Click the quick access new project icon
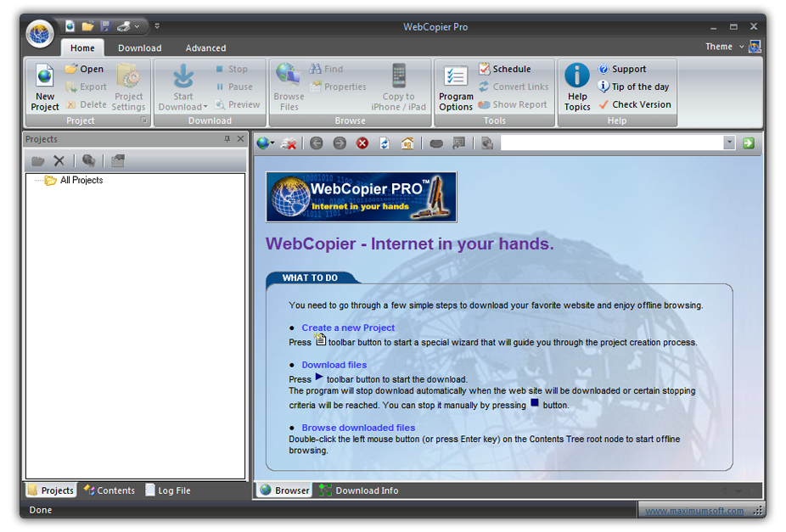The width and height of the screenshot is (786, 532). 70,25
